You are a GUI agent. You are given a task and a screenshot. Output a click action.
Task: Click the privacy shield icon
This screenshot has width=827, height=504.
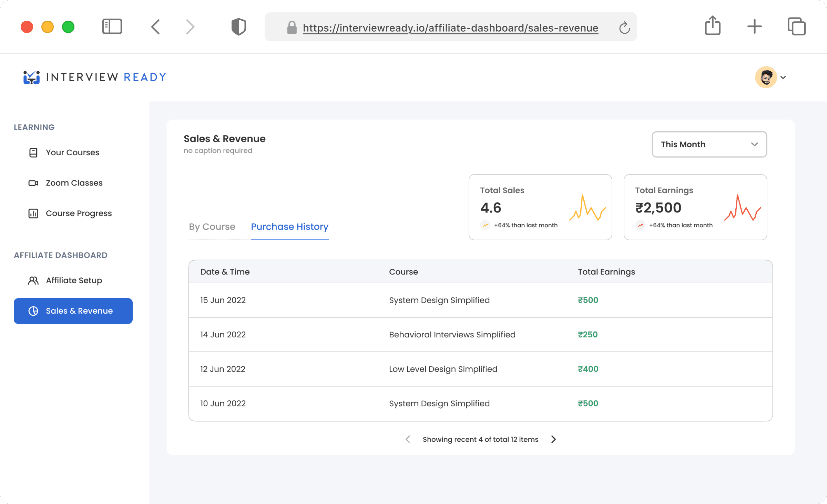coord(238,27)
